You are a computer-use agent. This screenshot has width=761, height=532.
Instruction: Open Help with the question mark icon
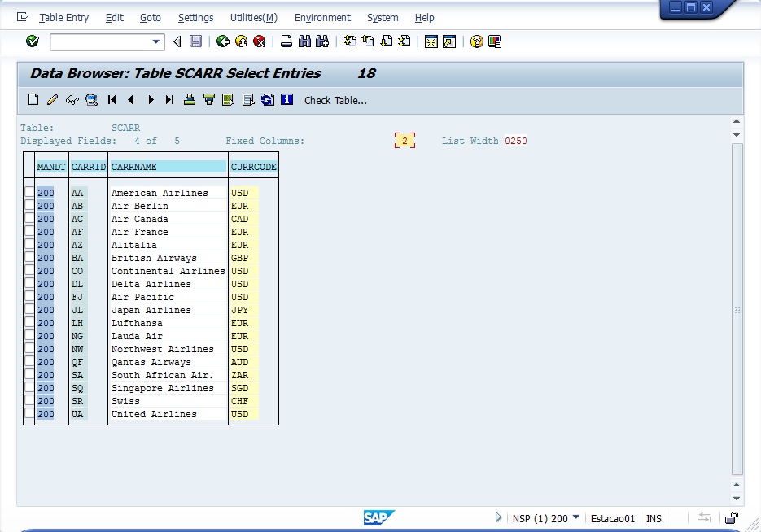477,41
